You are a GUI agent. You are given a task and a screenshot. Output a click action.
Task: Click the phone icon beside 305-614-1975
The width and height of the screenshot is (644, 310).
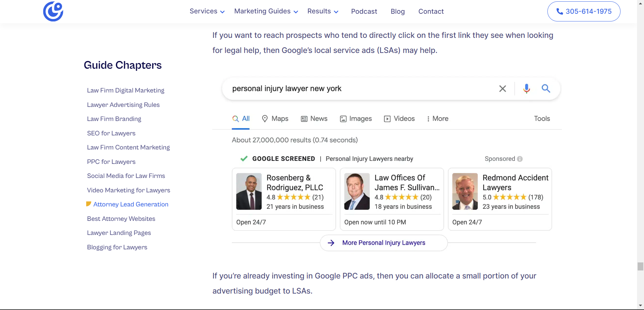pyautogui.click(x=559, y=11)
